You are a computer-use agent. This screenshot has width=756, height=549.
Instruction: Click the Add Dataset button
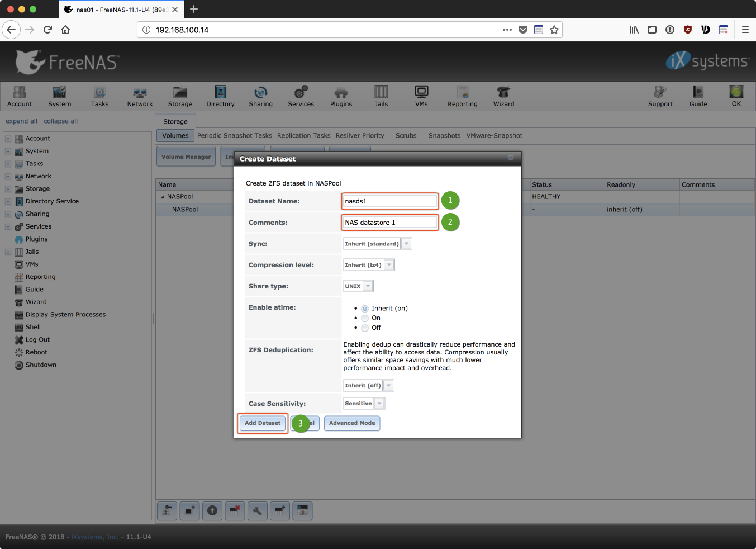point(263,423)
